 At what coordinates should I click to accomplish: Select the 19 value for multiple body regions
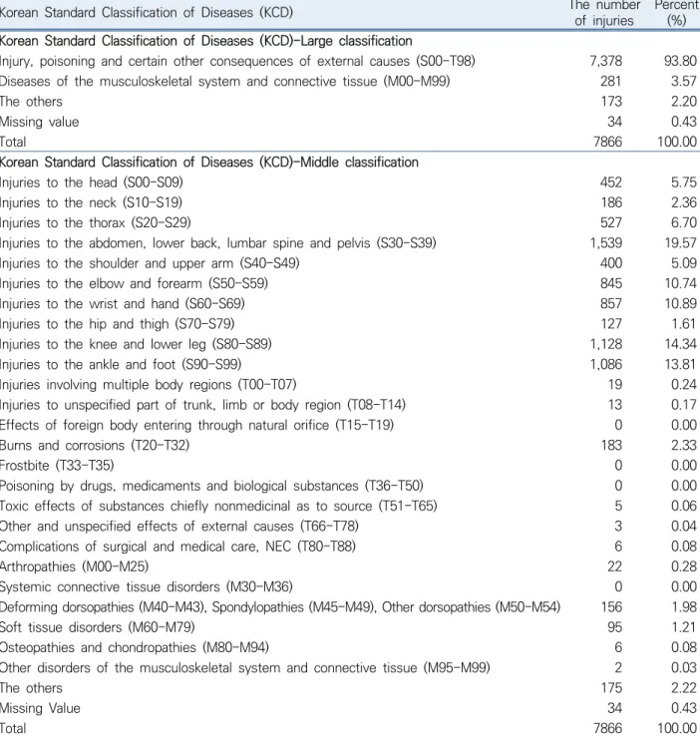pos(615,384)
